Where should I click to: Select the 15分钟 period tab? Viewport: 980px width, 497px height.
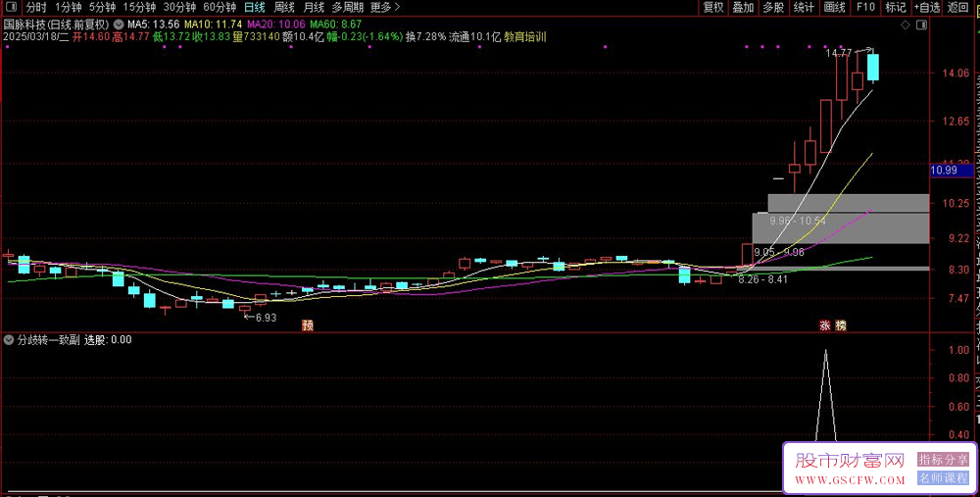tap(139, 8)
